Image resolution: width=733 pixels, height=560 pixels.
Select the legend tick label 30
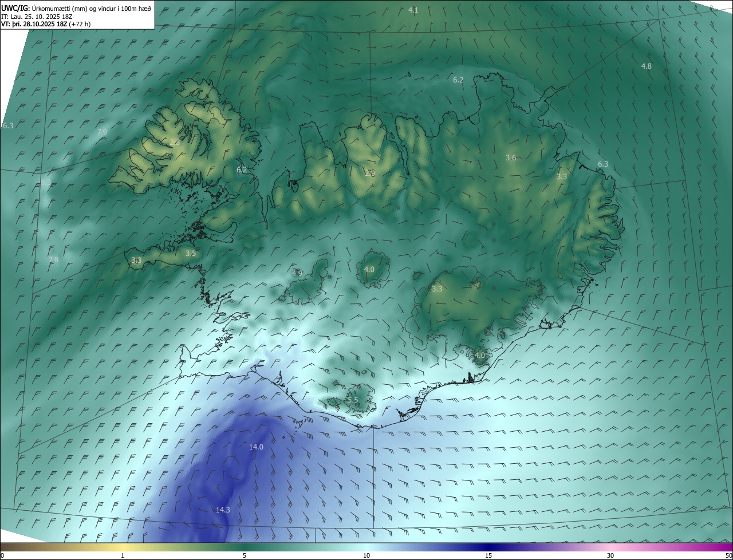pyautogui.click(x=610, y=555)
